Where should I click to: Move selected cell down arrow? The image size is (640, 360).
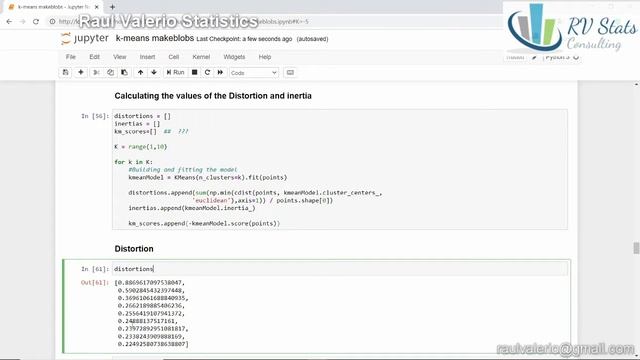(154, 72)
